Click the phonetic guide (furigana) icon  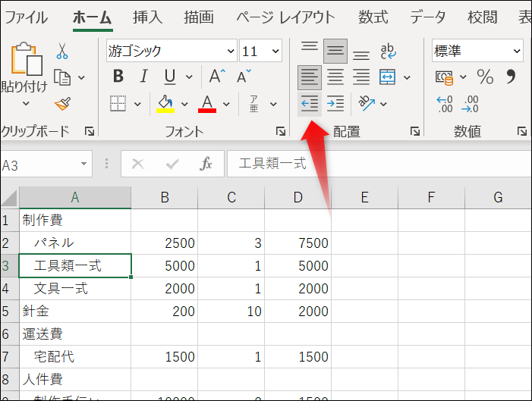point(253,104)
